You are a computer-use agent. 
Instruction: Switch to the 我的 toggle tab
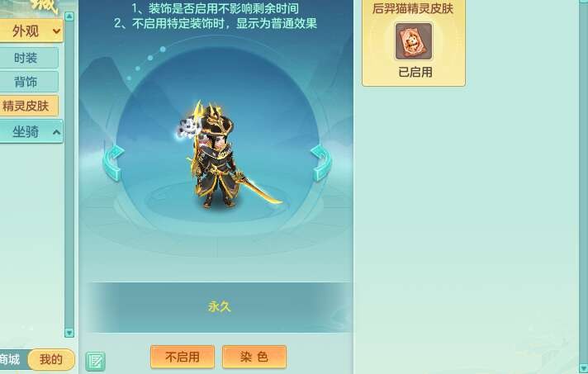coord(51,359)
